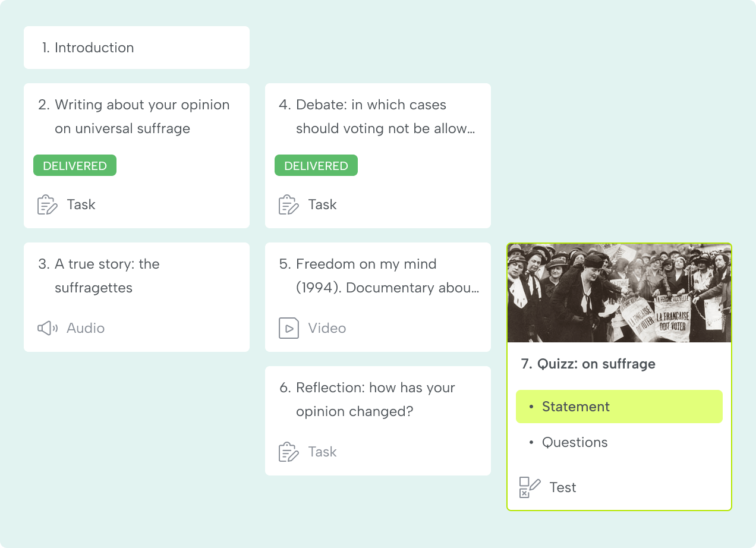The width and height of the screenshot is (756, 548).
Task: Click the Task icon on lesson 2
Action: pyautogui.click(x=48, y=204)
